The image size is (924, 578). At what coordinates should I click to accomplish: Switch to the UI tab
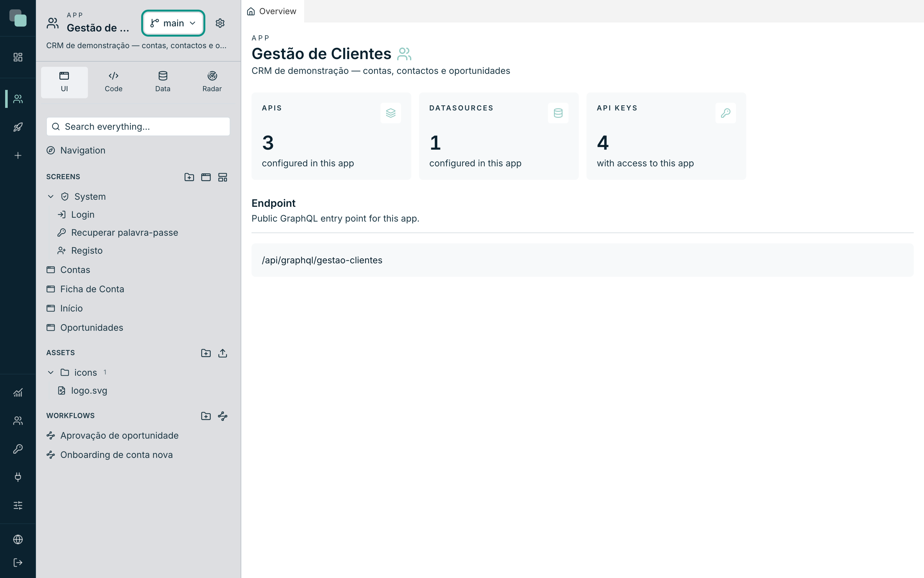[x=64, y=82]
